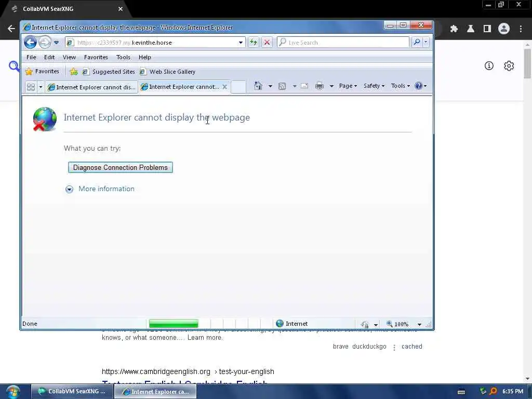
Task: Open the Suggested Sites link
Action: 109,72
